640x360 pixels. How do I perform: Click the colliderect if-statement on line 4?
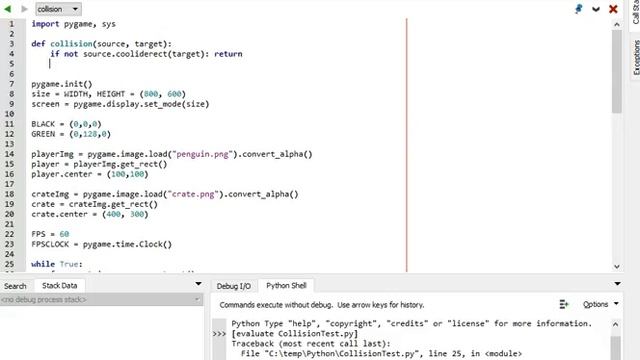tap(146, 54)
